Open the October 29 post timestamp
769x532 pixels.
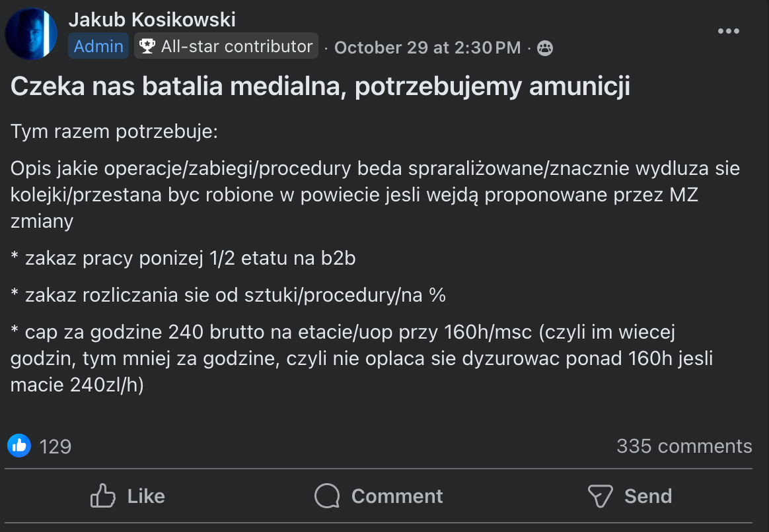[x=427, y=48]
